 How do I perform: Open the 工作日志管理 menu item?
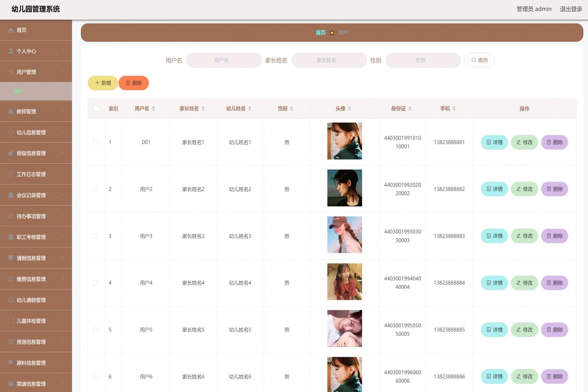point(36,174)
